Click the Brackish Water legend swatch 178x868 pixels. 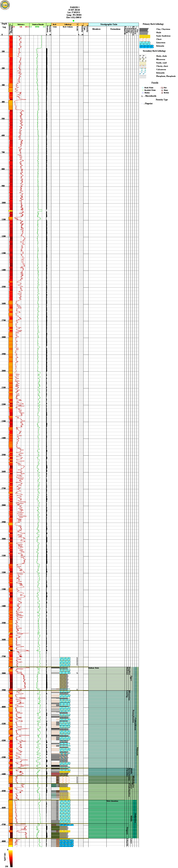click(x=142, y=90)
